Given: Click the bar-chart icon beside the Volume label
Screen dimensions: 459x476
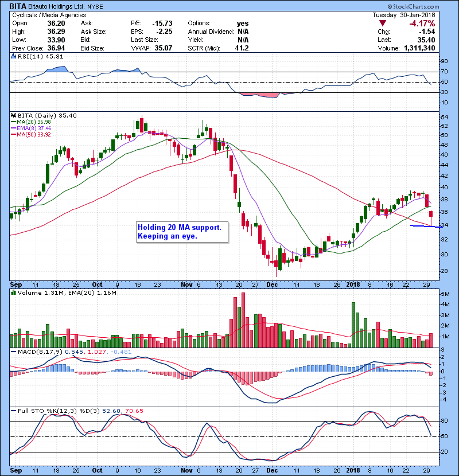Looking at the screenshot, I should [13, 292].
